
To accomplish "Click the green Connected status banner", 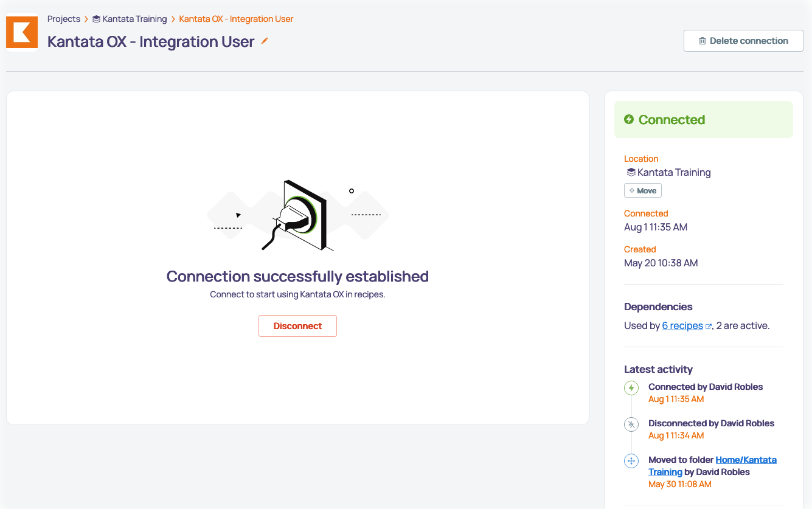I will point(704,120).
